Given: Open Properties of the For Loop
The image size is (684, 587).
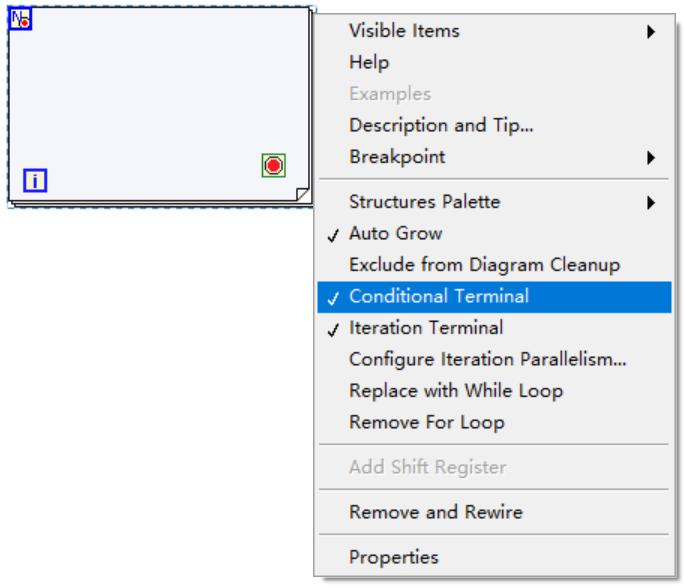Looking at the screenshot, I should point(494,557).
